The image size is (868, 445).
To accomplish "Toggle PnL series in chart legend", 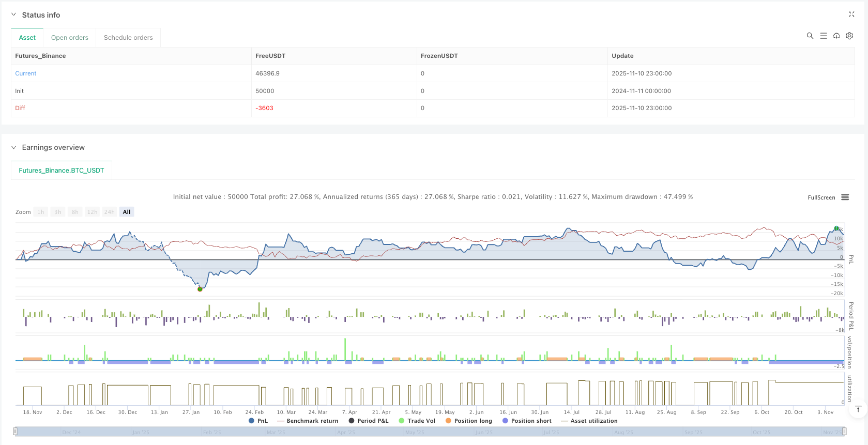I will point(258,421).
